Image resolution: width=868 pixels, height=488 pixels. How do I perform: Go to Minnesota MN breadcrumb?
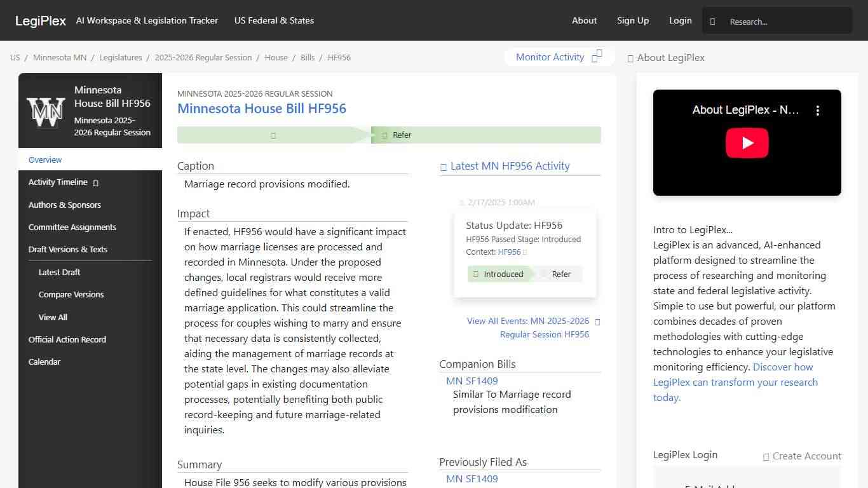tap(60, 57)
